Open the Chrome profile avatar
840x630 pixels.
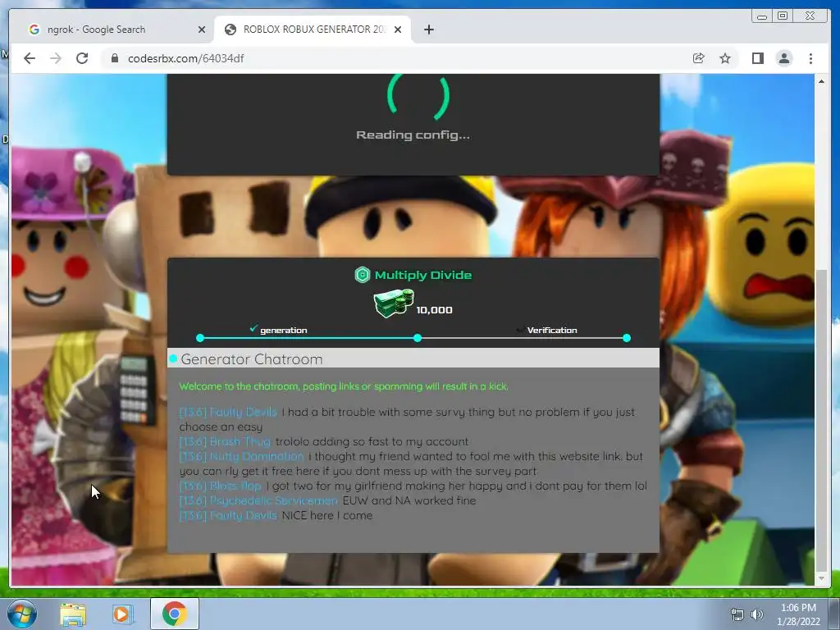point(783,58)
